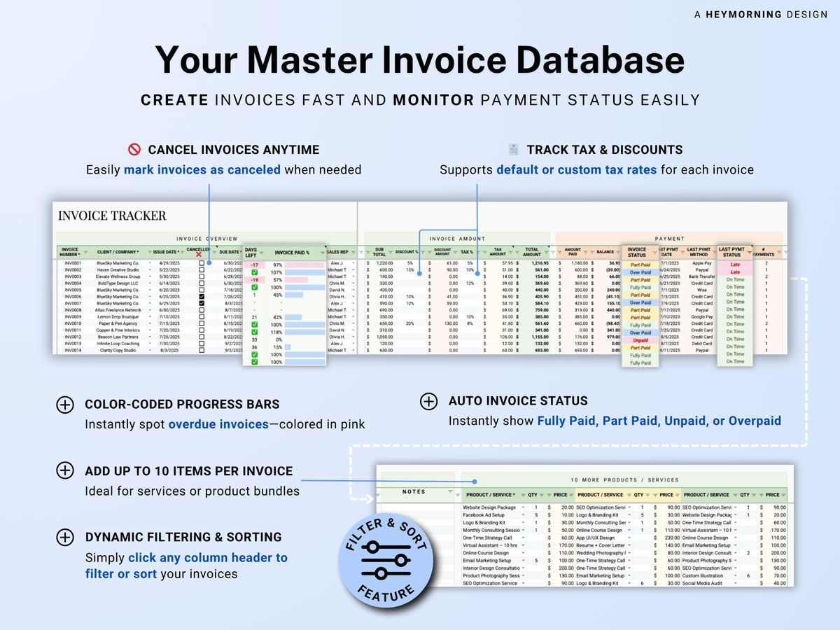Screen dimensions: 840x630
Task: Check the Cancelled box for INV0003
Action: point(202,276)
